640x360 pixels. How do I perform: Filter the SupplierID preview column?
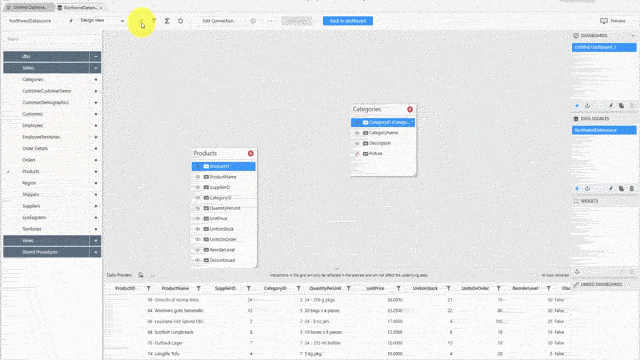pyautogui.click(x=249, y=288)
